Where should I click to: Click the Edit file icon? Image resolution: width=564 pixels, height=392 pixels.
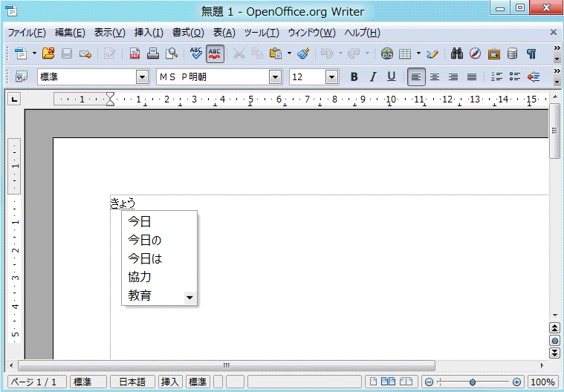(x=109, y=54)
